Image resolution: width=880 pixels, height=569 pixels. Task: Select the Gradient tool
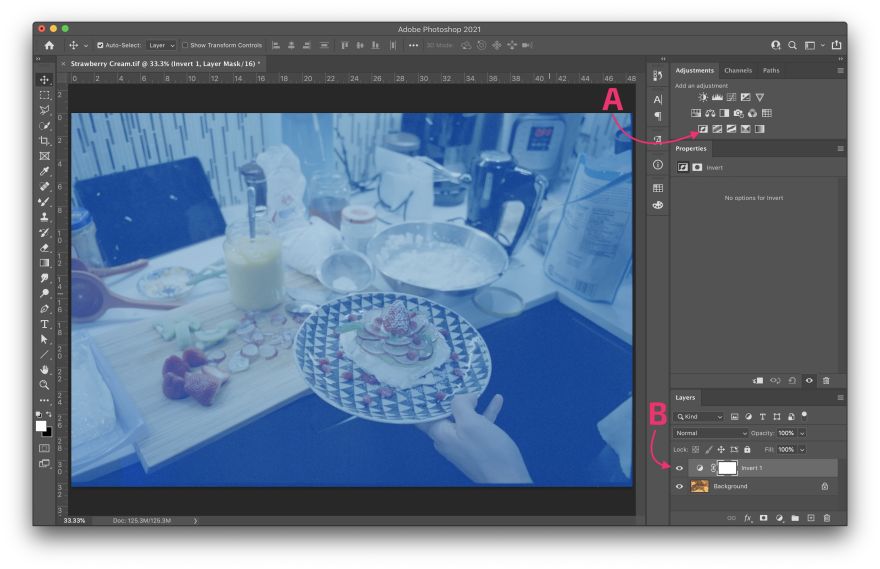(44, 263)
